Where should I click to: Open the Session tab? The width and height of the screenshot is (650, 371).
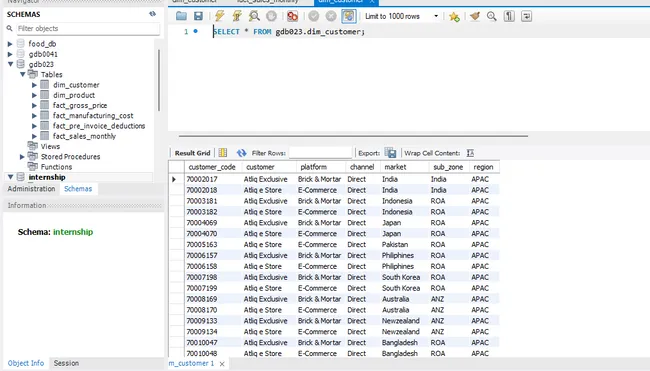click(66, 363)
